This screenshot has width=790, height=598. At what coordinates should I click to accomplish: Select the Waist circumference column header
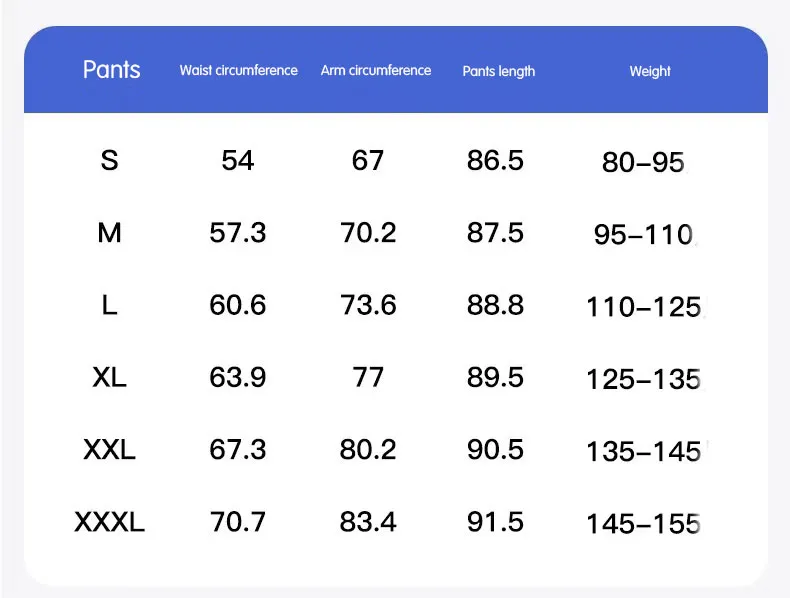point(238,70)
